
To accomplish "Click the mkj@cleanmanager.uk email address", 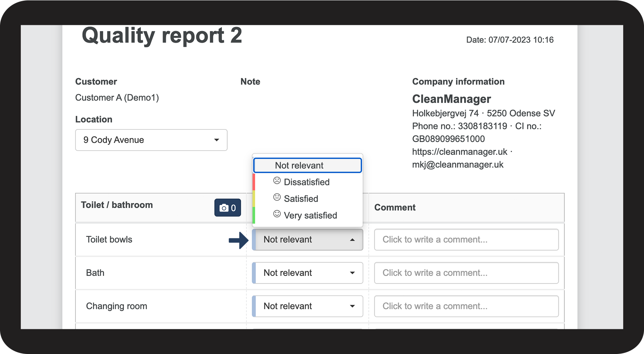I will 457,165.
